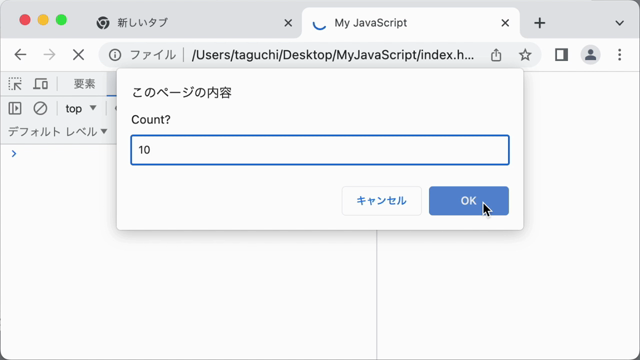Open the top context dropdown
This screenshot has height=360, width=640.
81,109
